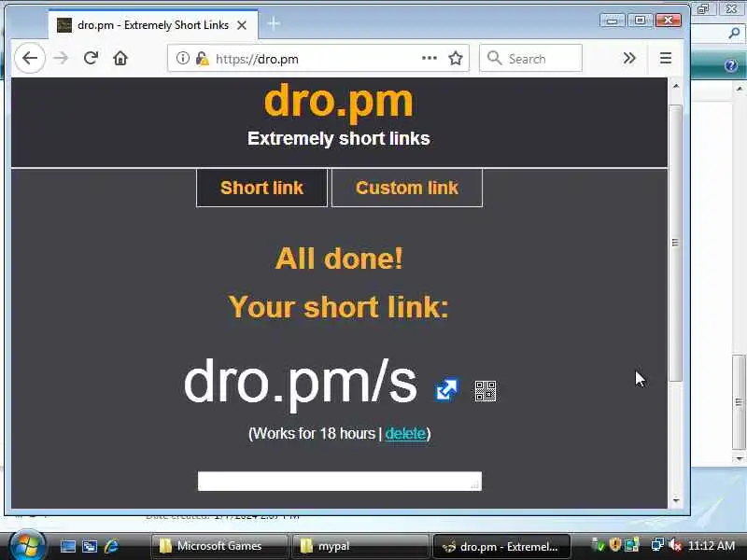The width and height of the screenshot is (747, 560).
Task: Open the Windows Start orb
Action: tap(26, 546)
